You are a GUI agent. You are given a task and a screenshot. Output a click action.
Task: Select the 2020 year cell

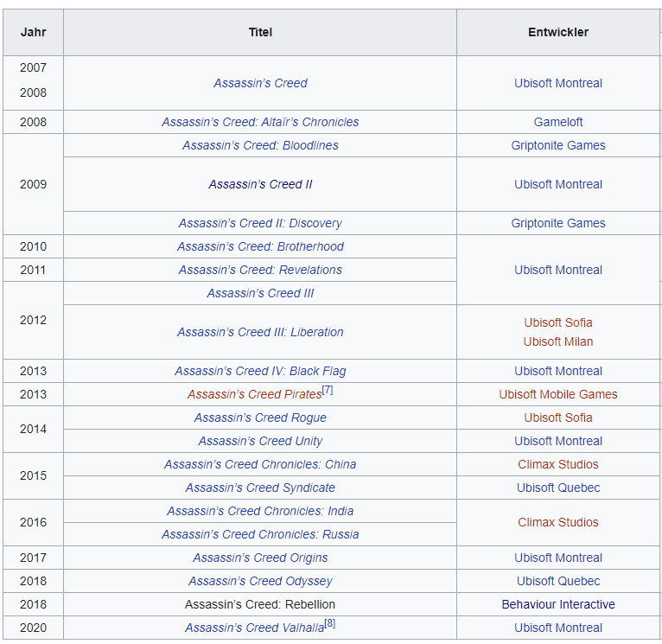[x=34, y=628]
